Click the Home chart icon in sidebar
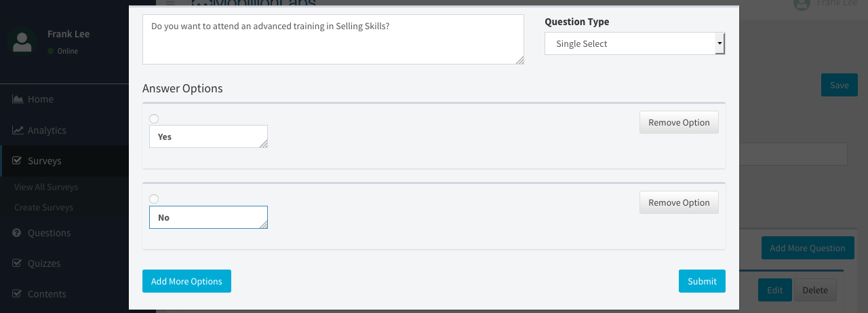Viewport: 868px width, 313px height. (18, 99)
